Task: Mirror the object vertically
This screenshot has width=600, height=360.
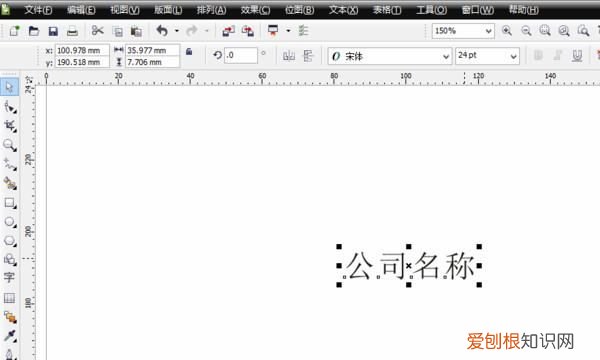Action: pos(308,56)
